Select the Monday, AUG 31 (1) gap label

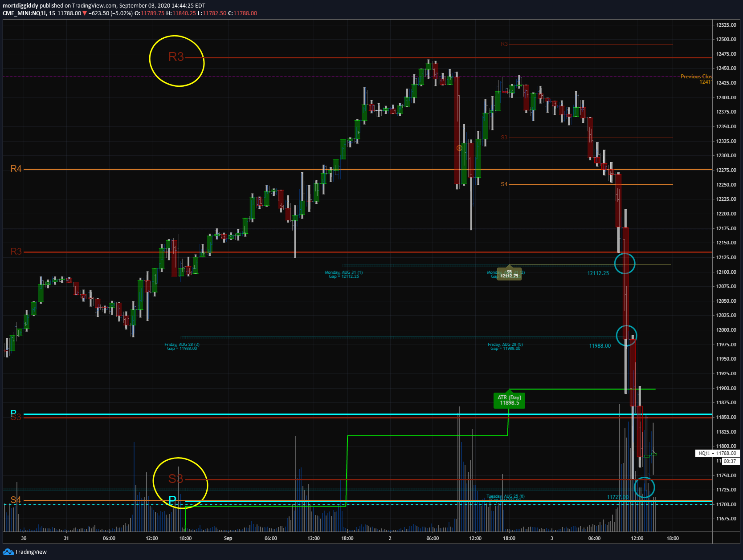[344, 274]
